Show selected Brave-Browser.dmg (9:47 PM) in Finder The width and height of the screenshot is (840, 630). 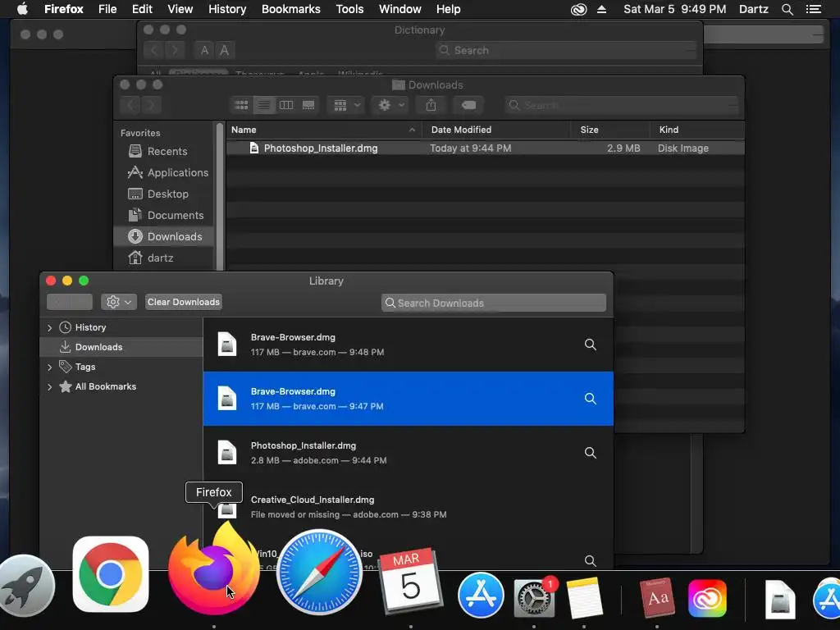pos(590,399)
